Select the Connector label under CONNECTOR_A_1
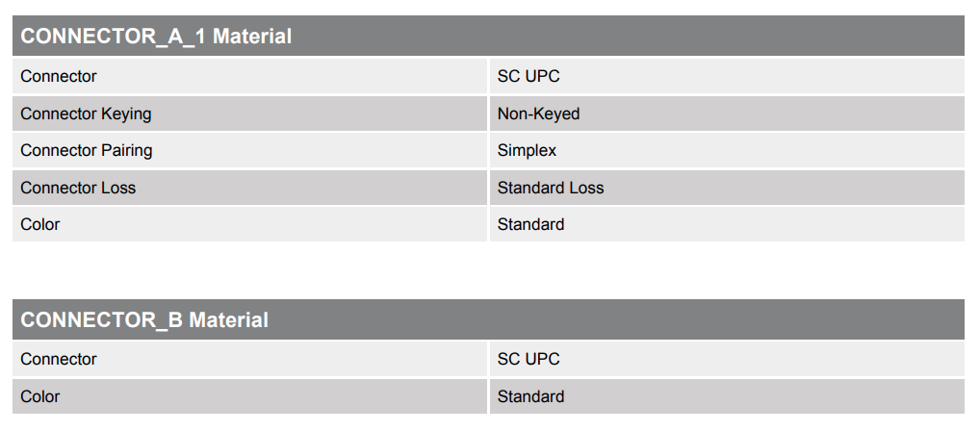Image resolution: width=980 pixels, height=431 pixels. (59, 76)
